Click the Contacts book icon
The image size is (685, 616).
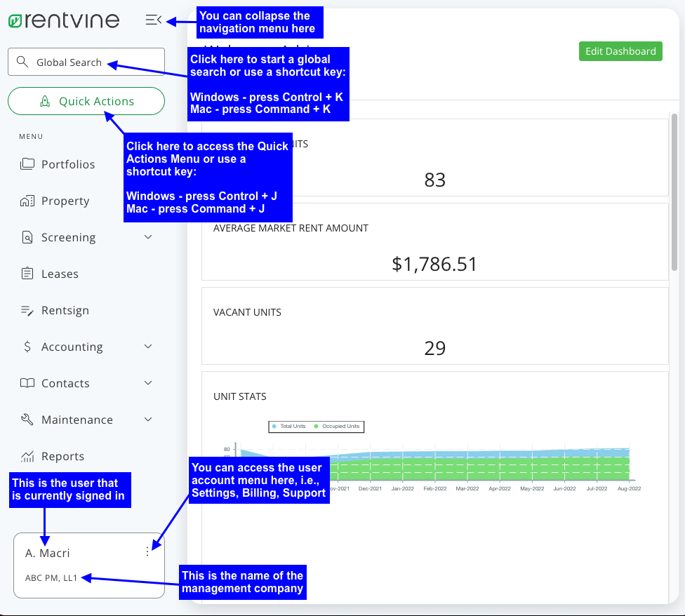[x=27, y=383]
